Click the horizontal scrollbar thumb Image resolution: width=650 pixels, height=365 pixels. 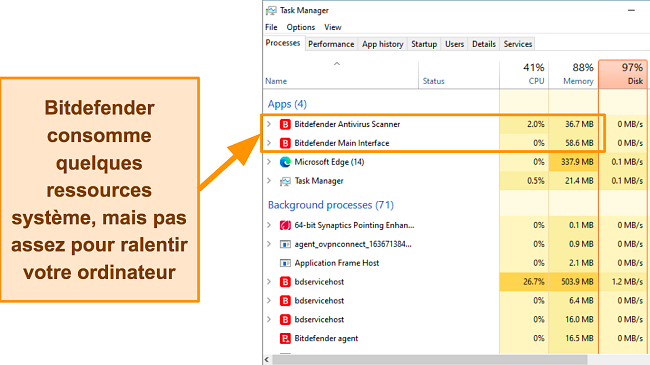tap(430, 360)
